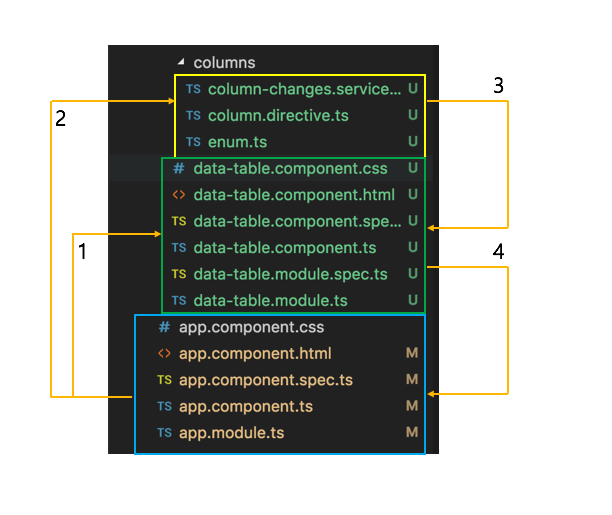
Task: Click M status badge of app.component.html
Action: [x=412, y=353]
